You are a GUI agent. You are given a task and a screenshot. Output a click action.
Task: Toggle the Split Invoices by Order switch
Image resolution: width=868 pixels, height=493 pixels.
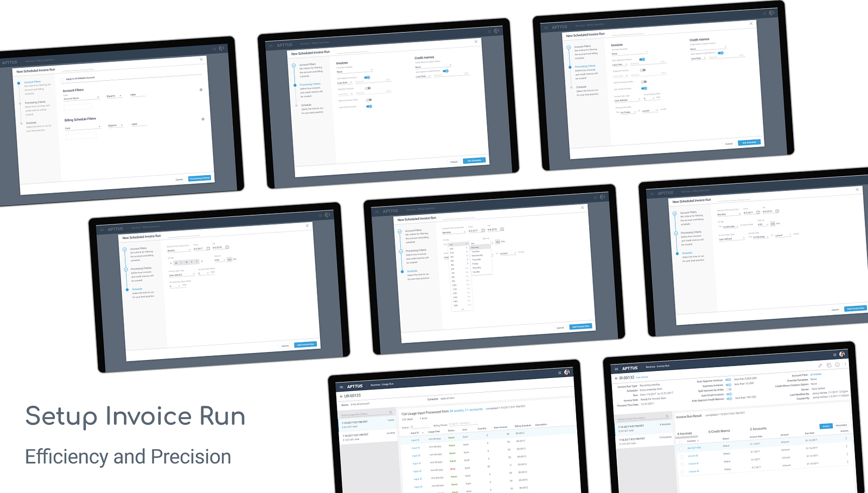point(644,82)
